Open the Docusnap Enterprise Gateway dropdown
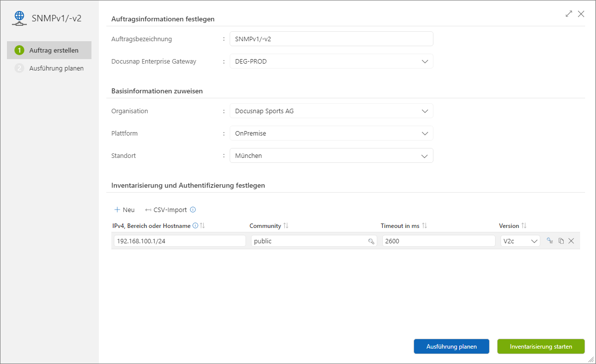 [332, 61]
